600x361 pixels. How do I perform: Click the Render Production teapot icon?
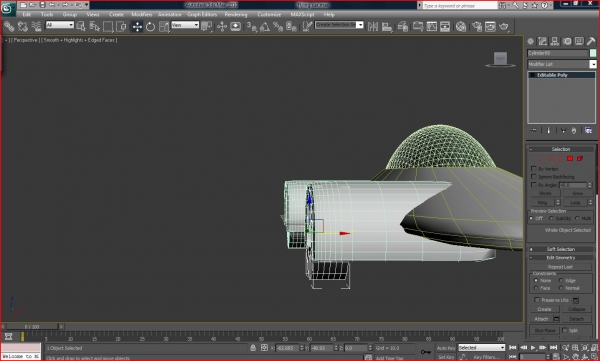pos(504,26)
